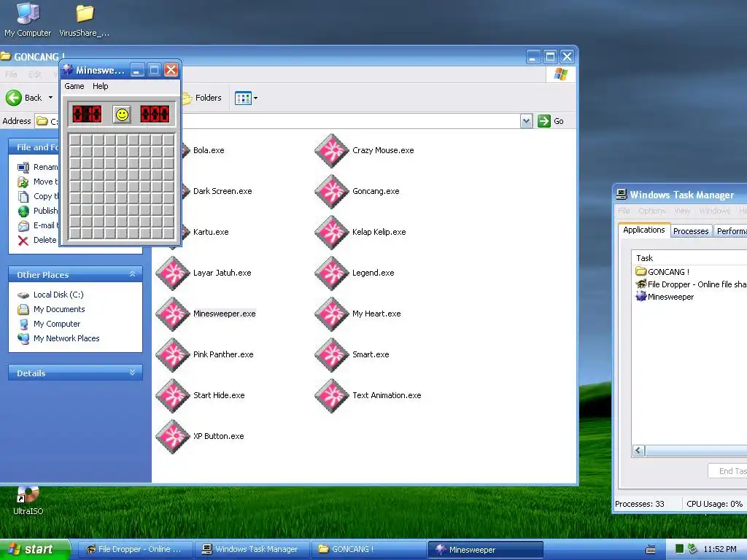This screenshot has width=747, height=560.
Task: Select the Legend.exe icon
Action: pyautogui.click(x=332, y=273)
